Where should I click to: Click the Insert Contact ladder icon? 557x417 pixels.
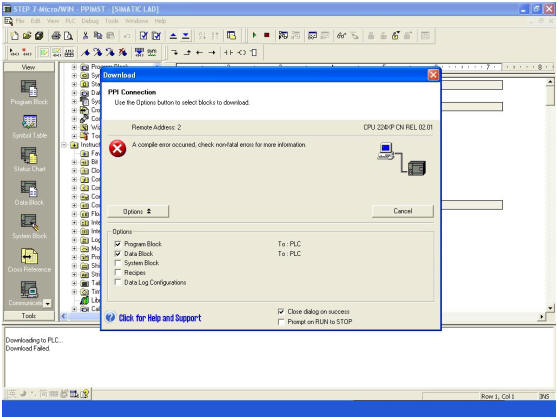228,53
